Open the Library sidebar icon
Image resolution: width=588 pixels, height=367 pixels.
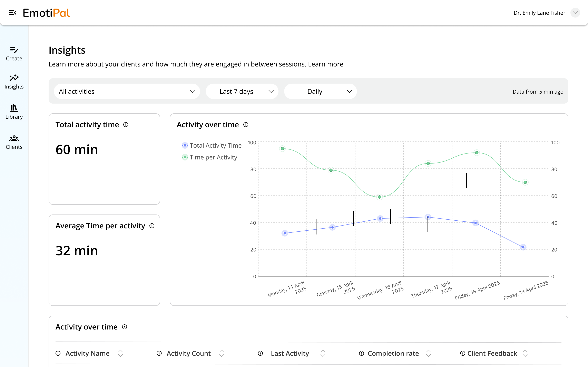[14, 112]
